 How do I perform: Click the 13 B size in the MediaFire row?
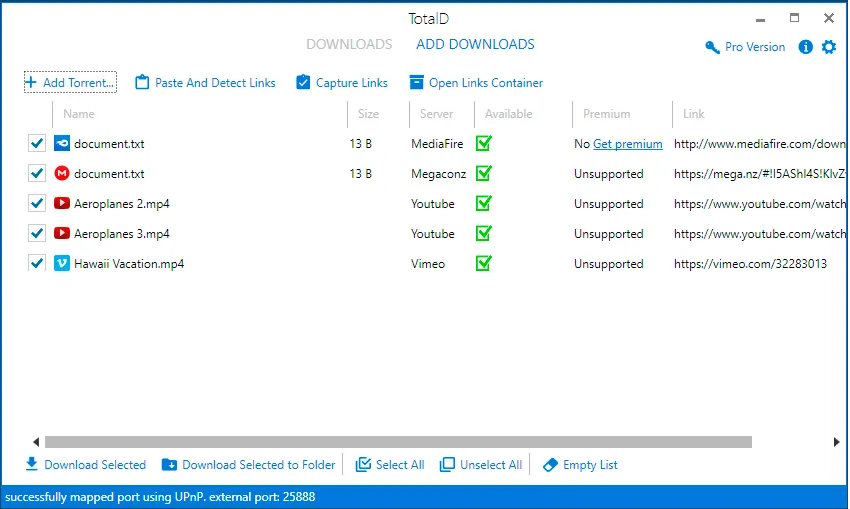[360, 144]
